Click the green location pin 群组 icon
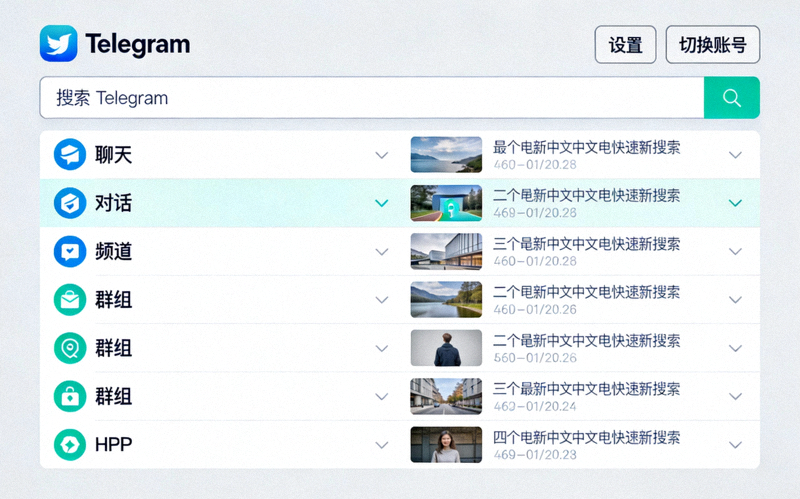Image resolution: width=800 pixels, height=499 pixels. tap(70, 348)
